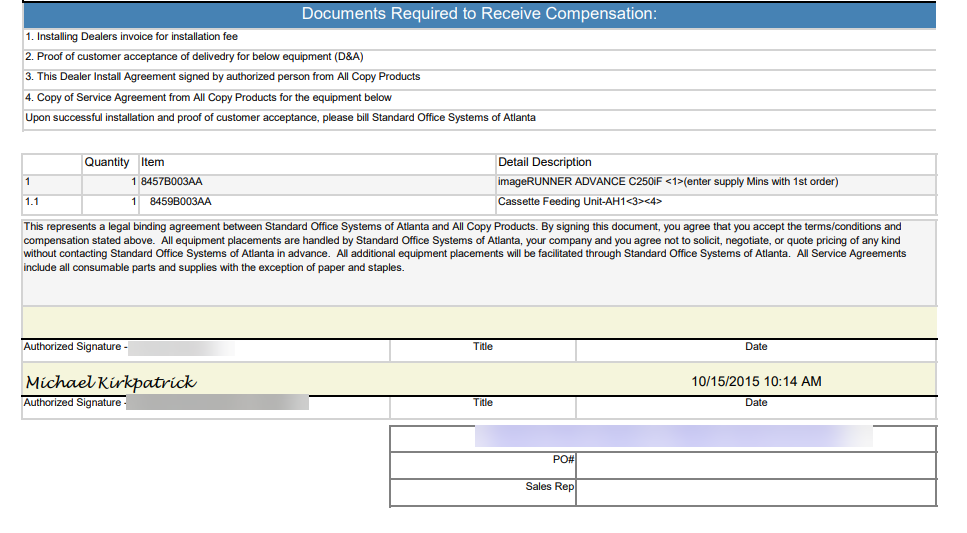967x533 pixels.
Task: Click the Sales Rep input field
Action: coord(756,493)
